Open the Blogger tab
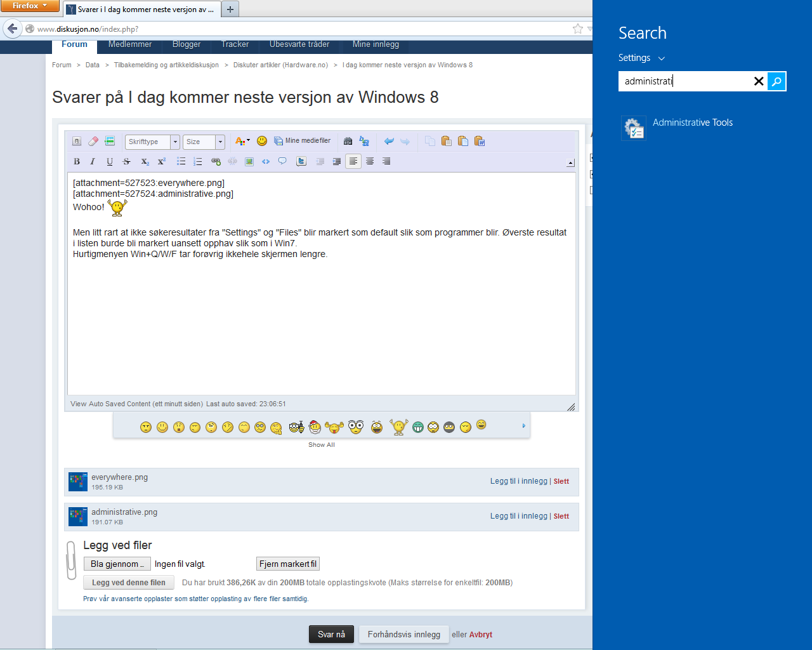The height and width of the screenshot is (650, 812). (x=187, y=44)
